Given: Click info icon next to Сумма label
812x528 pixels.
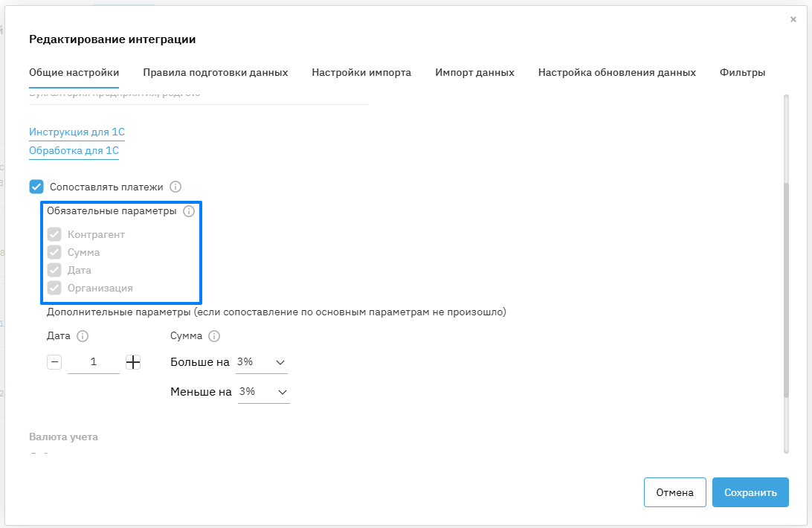Looking at the screenshot, I should 214,336.
